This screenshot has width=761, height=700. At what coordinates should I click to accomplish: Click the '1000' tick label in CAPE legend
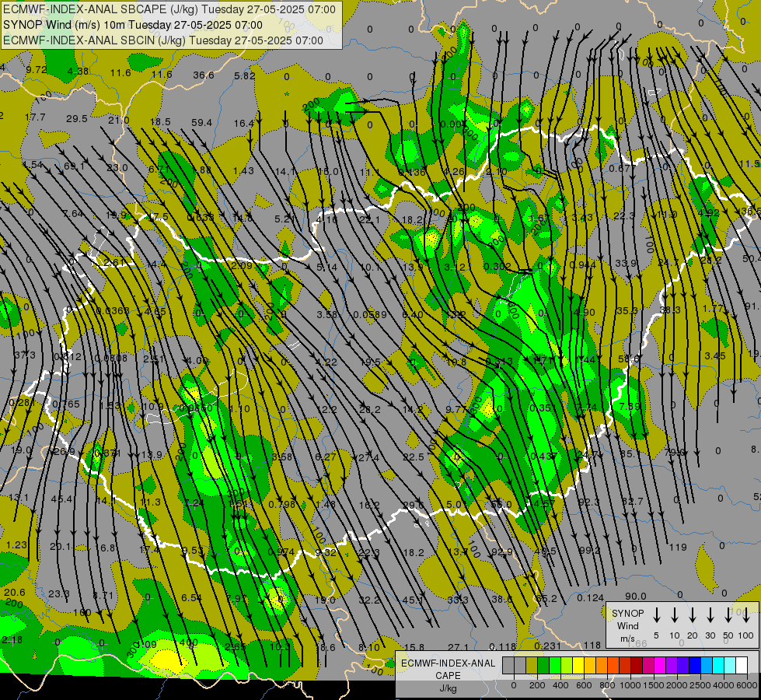point(630,685)
